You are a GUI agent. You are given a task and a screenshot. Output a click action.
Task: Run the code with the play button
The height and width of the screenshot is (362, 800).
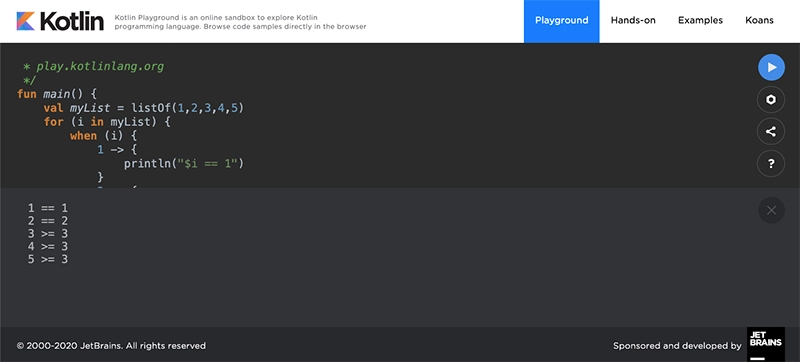(771, 67)
